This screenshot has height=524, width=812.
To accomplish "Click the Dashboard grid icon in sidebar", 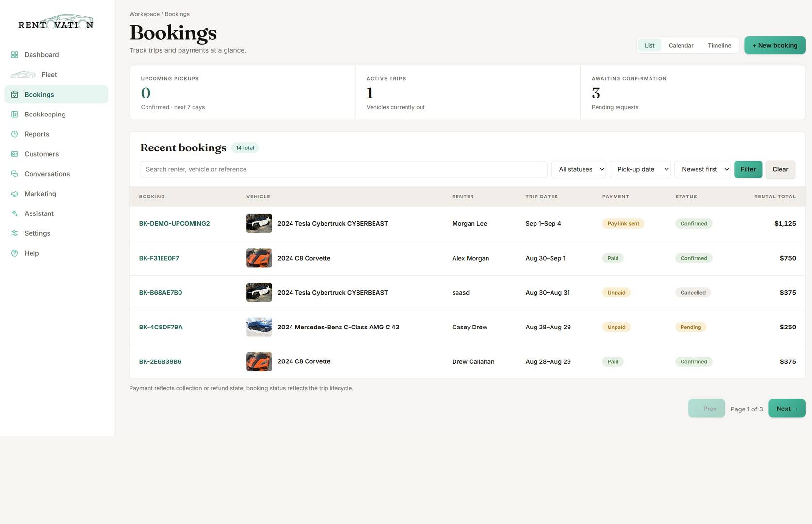I will click(x=15, y=55).
